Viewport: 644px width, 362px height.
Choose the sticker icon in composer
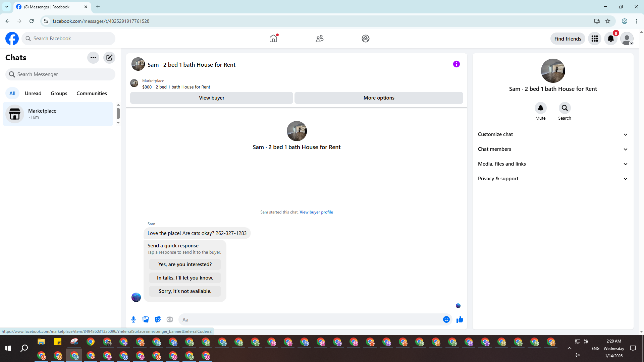pyautogui.click(x=158, y=319)
